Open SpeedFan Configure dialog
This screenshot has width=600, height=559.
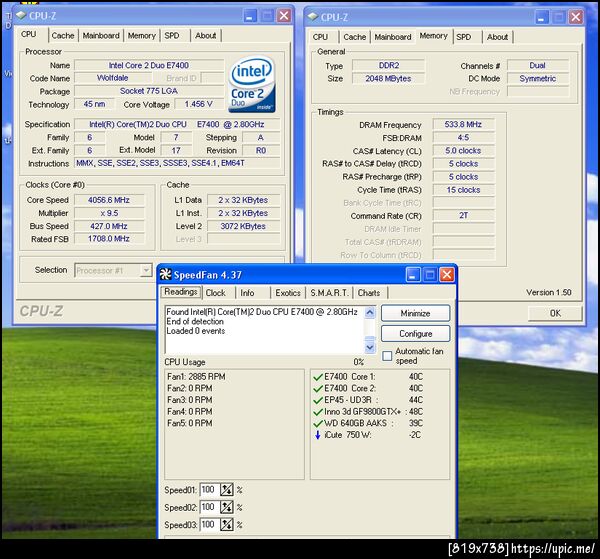click(415, 334)
